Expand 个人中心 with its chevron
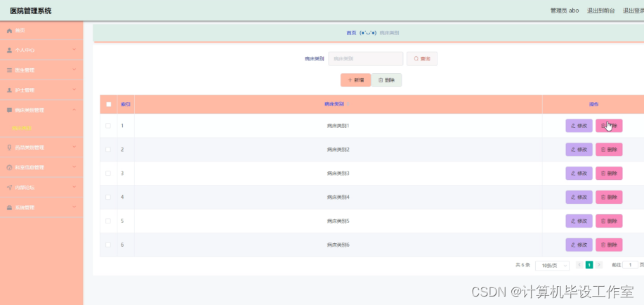This screenshot has width=644, height=305. point(74,50)
